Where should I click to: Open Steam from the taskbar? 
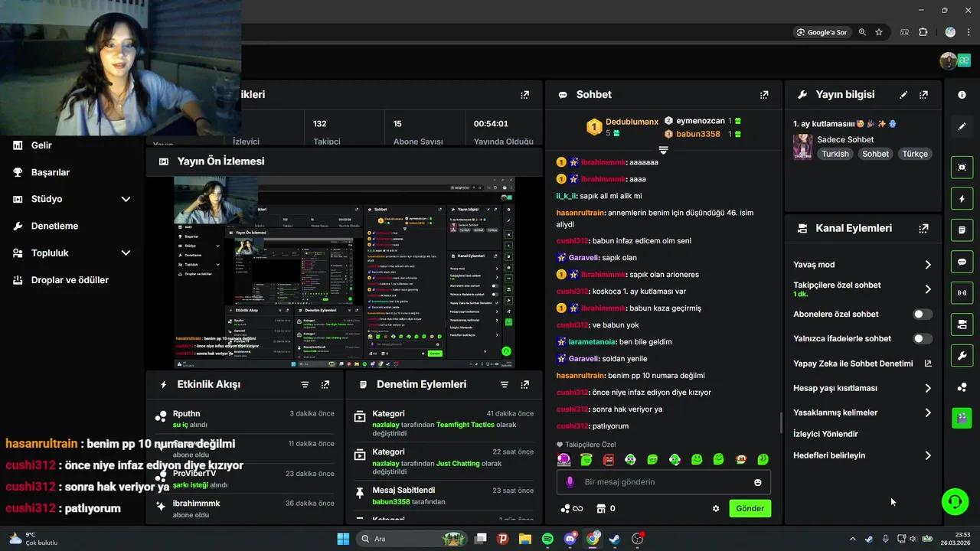click(615, 539)
